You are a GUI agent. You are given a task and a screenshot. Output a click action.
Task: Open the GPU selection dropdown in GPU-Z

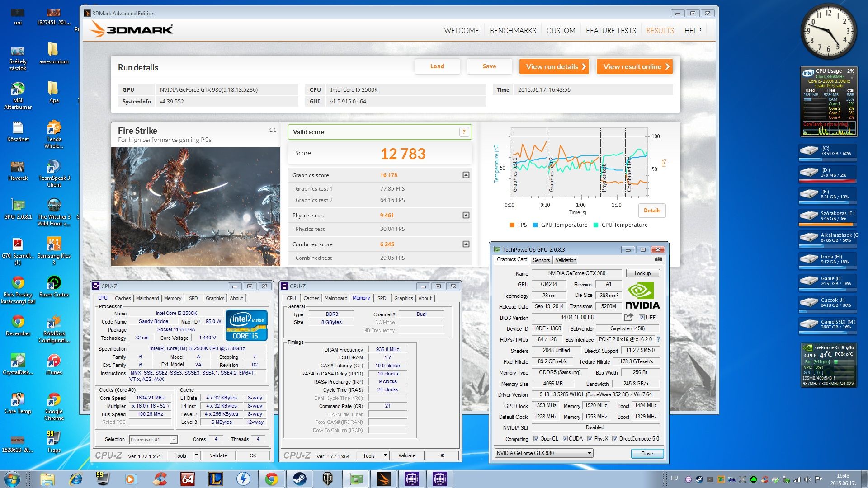pyautogui.click(x=590, y=453)
